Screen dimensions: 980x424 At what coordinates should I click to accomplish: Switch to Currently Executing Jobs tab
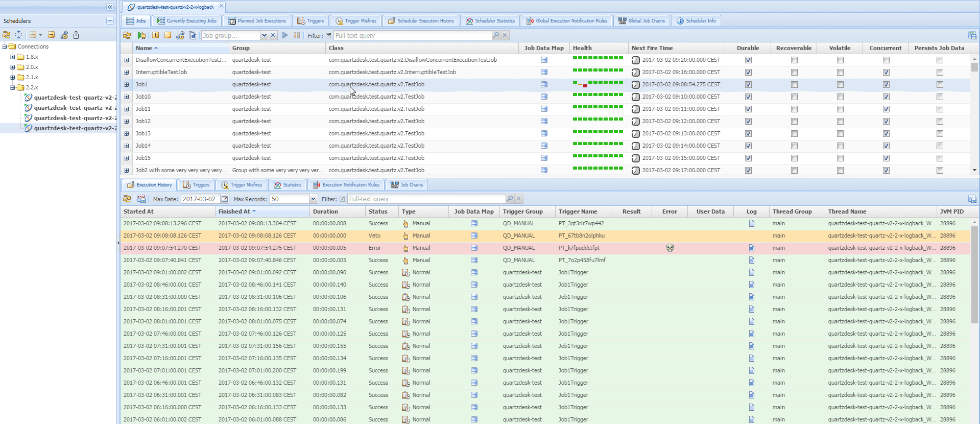(x=187, y=21)
